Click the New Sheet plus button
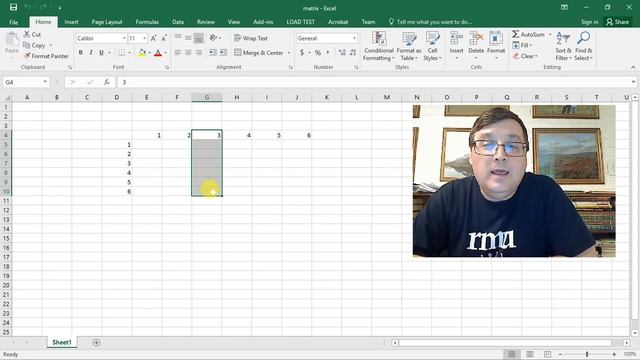The height and width of the screenshot is (360, 640). point(96,342)
